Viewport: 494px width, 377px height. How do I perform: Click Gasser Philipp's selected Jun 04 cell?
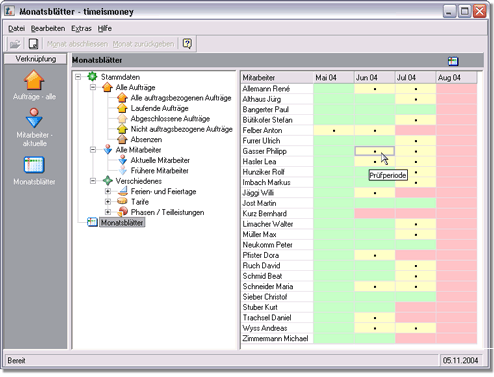point(375,151)
